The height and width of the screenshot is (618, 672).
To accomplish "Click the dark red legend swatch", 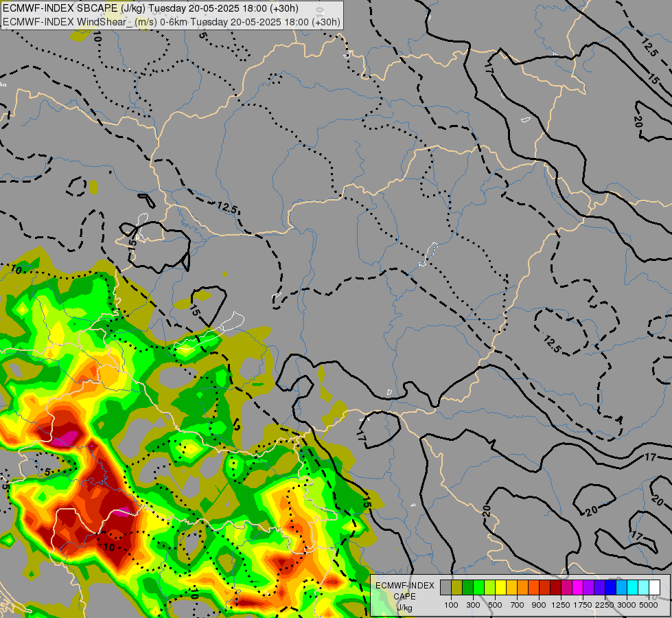I will pyautogui.click(x=556, y=587).
